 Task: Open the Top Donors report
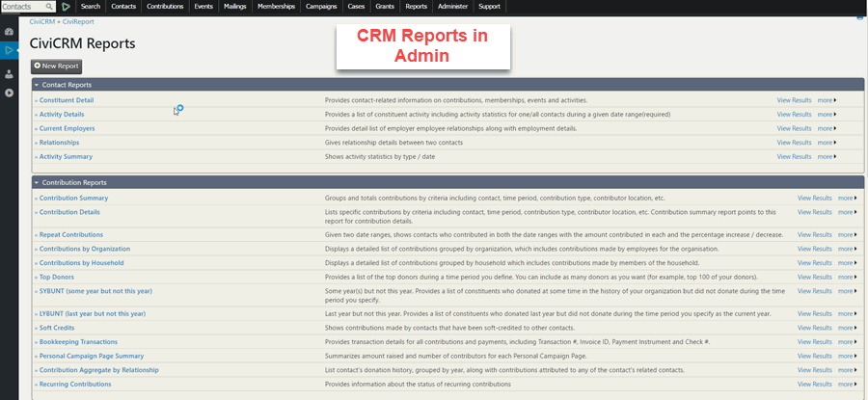click(57, 278)
